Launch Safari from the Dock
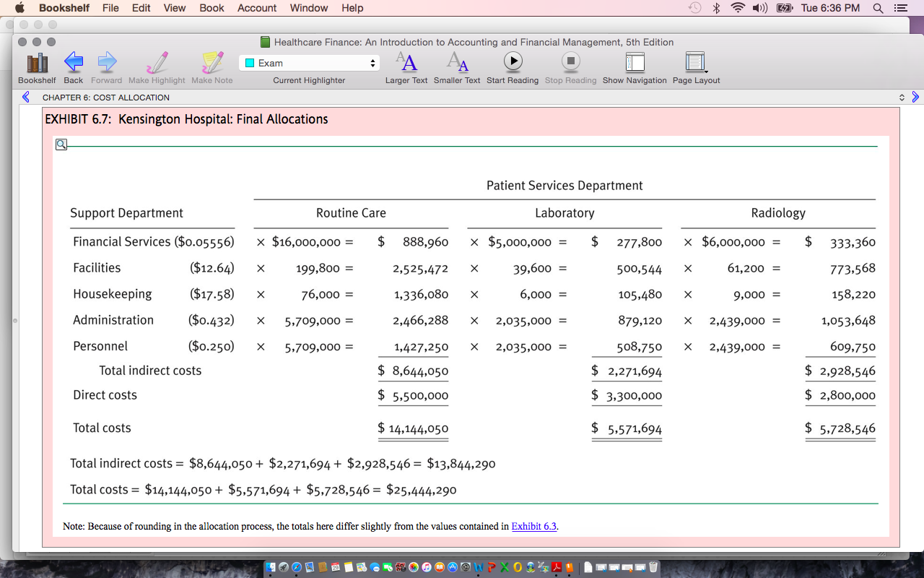The image size is (924, 578). pyautogui.click(x=297, y=567)
